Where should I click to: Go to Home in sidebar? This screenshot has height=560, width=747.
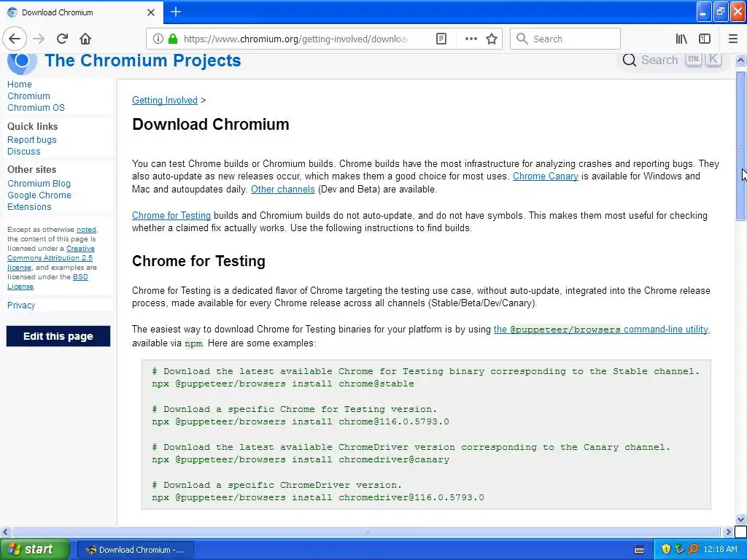point(20,85)
